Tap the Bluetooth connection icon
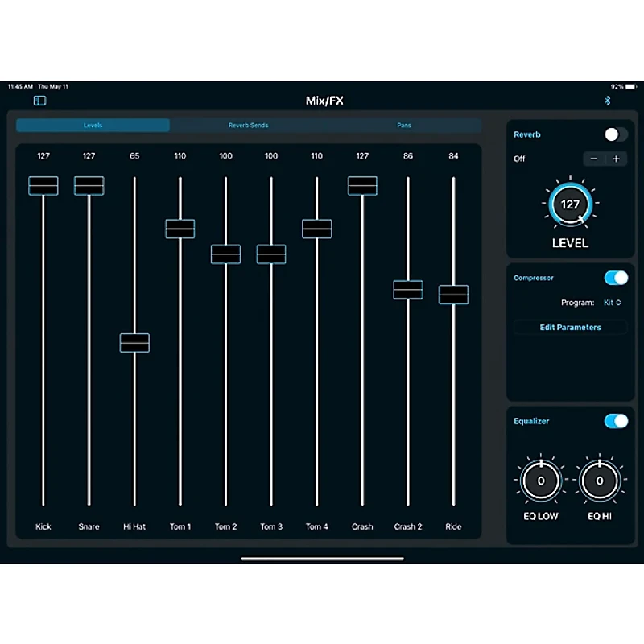644x644 pixels. tap(608, 101)
